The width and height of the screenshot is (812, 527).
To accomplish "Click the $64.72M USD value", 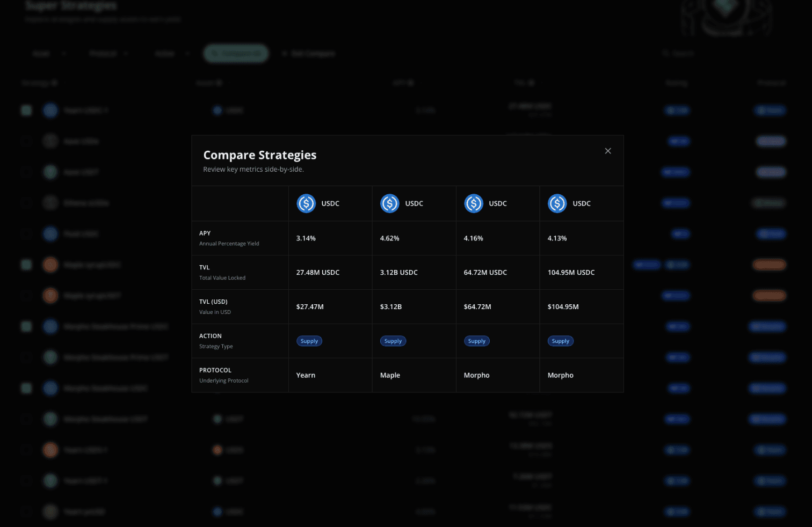I will click(477, 307).
